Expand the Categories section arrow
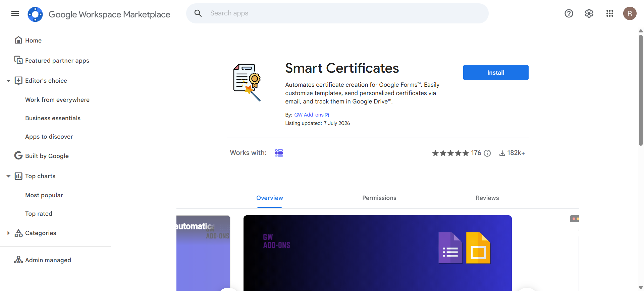The height and width of the screenshot is (291, 644). pos(8,233)
